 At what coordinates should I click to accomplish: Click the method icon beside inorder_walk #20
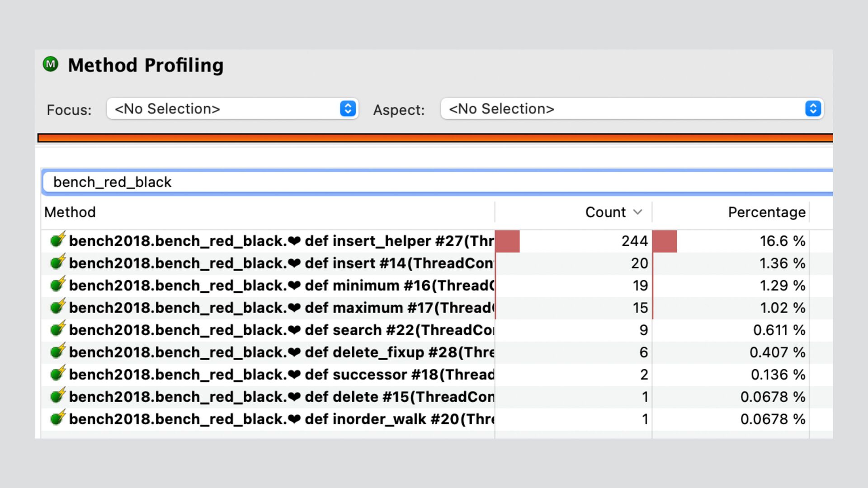pyautogui.click(x=58, y=418)
